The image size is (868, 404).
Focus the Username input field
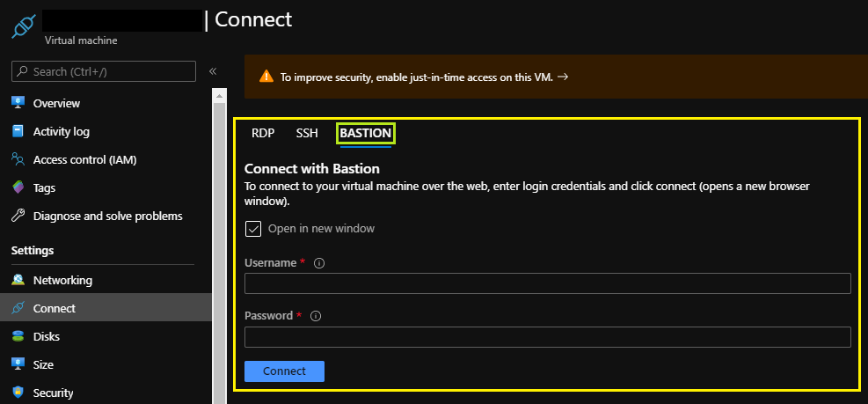tap(548, 283)
